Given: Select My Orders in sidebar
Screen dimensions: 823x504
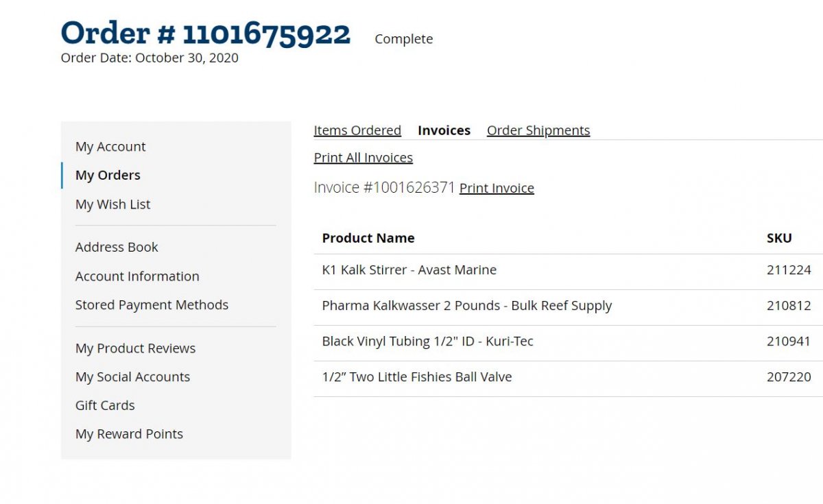Looking at the screenshot, I should 108,176.
